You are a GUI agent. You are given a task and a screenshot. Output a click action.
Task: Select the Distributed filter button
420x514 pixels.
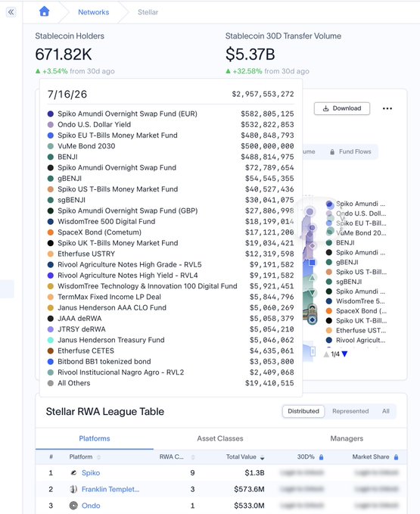click(x=303, y=411)
